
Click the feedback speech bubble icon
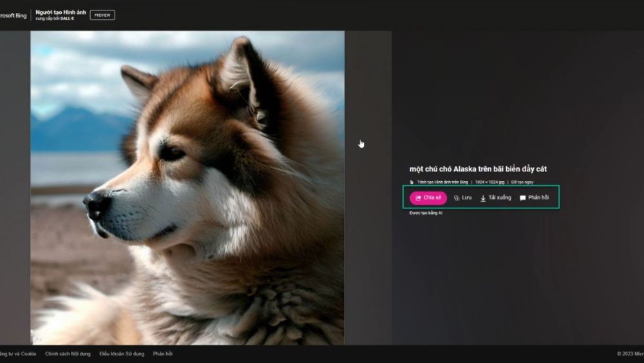[522, 198]
